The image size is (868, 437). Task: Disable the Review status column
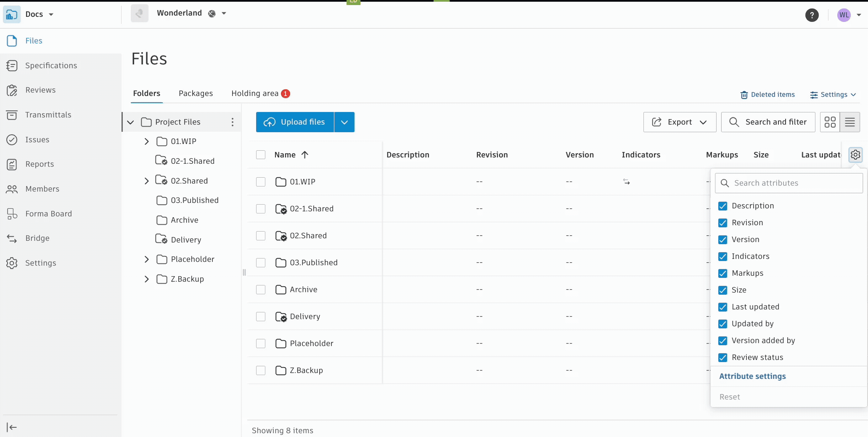[722, 357]
